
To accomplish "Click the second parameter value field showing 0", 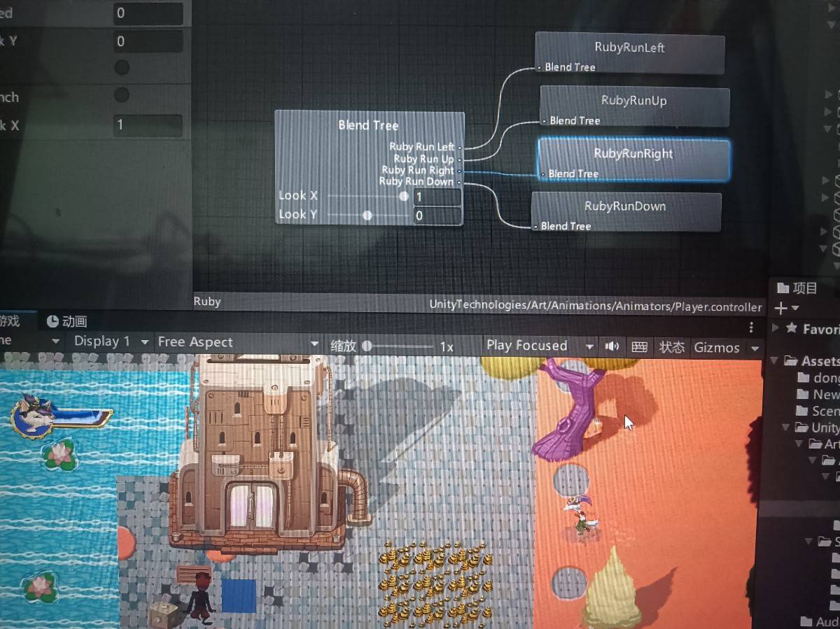I will coord(148,41).
